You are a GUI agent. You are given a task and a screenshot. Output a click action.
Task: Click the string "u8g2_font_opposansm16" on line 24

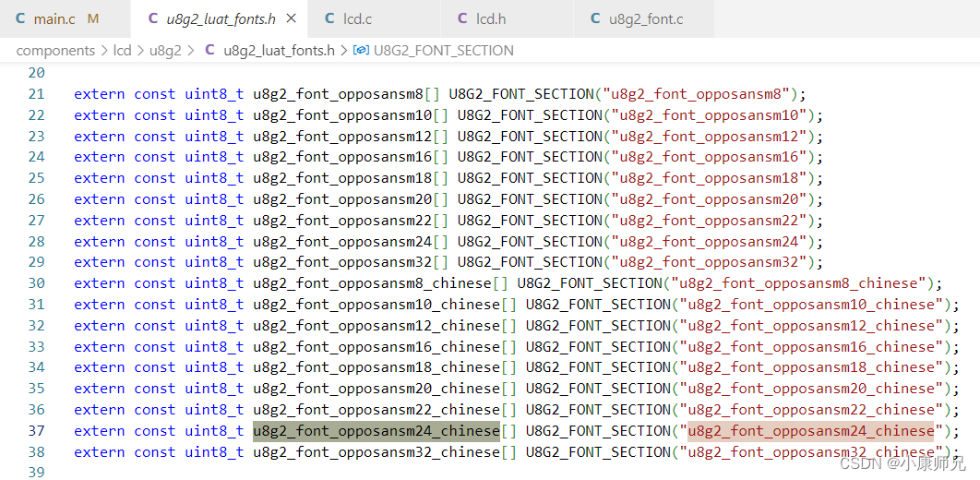click(710, 157)
